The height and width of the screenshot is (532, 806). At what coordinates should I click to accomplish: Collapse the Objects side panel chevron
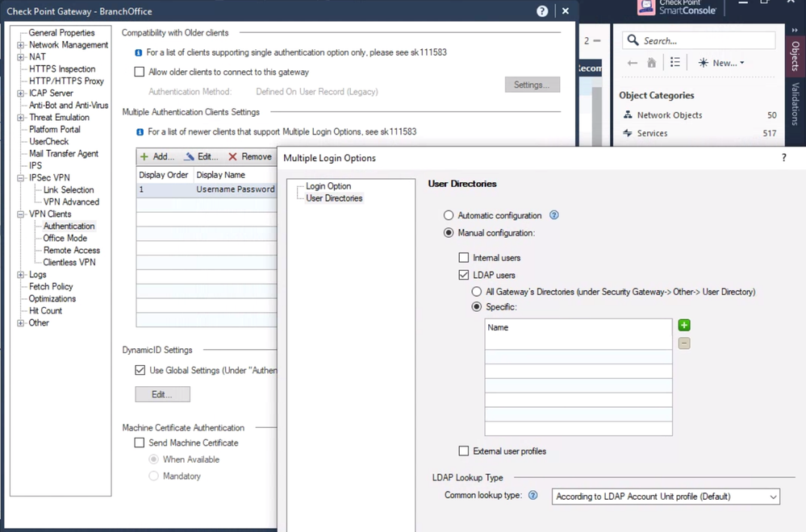[x=795, y=31]
